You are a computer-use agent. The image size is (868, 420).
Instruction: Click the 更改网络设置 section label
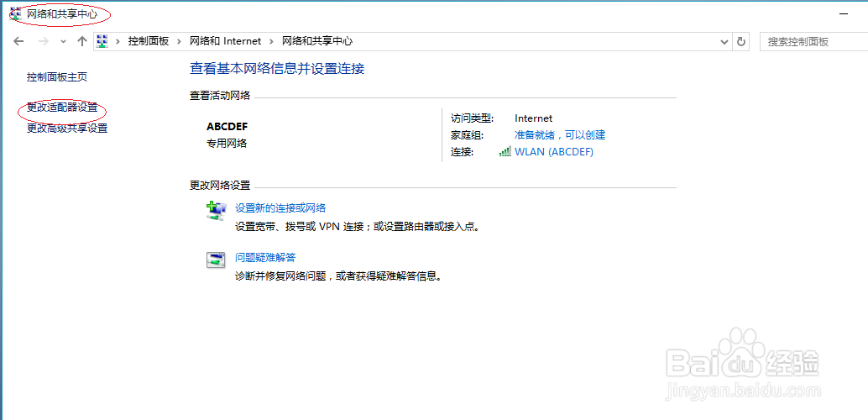tap(220, 185)
